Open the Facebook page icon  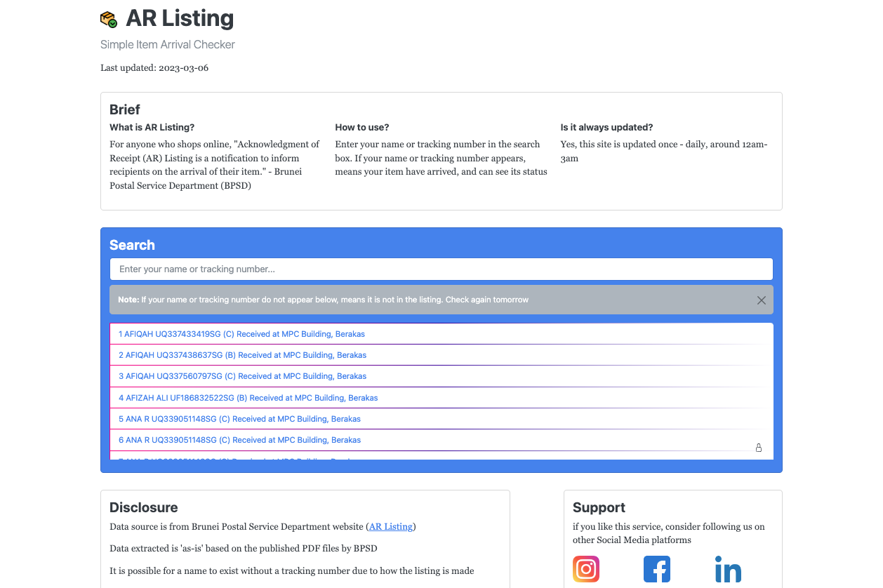(x=657, y=569)
